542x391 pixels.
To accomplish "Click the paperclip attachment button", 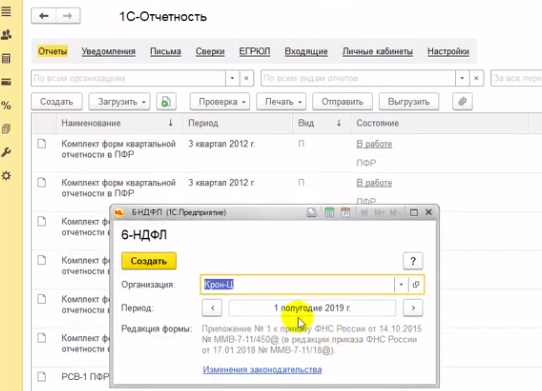I will (x=462, y=102).
